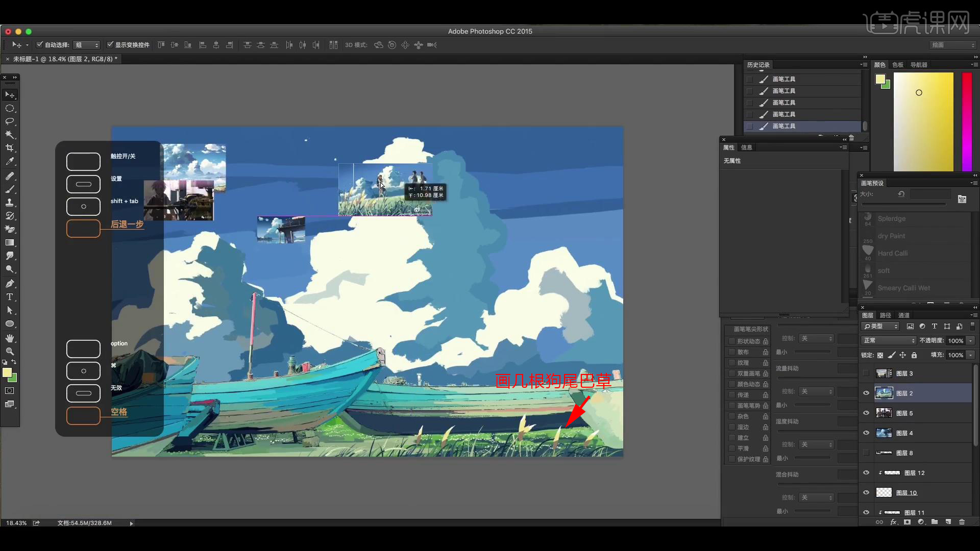The height and width of the screenshot is (551, 980).
Task: Select the Crop tool
Action: (x=10, y=148)
